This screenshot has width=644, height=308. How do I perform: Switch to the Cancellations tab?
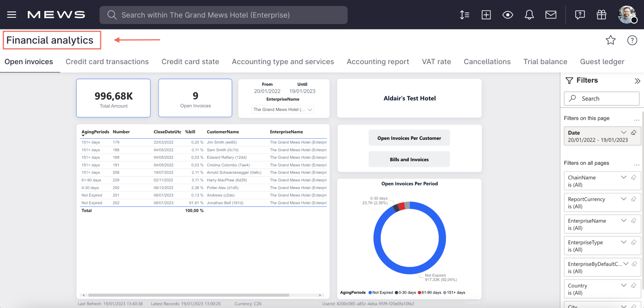pyautogui.click(x=487, y=62)
